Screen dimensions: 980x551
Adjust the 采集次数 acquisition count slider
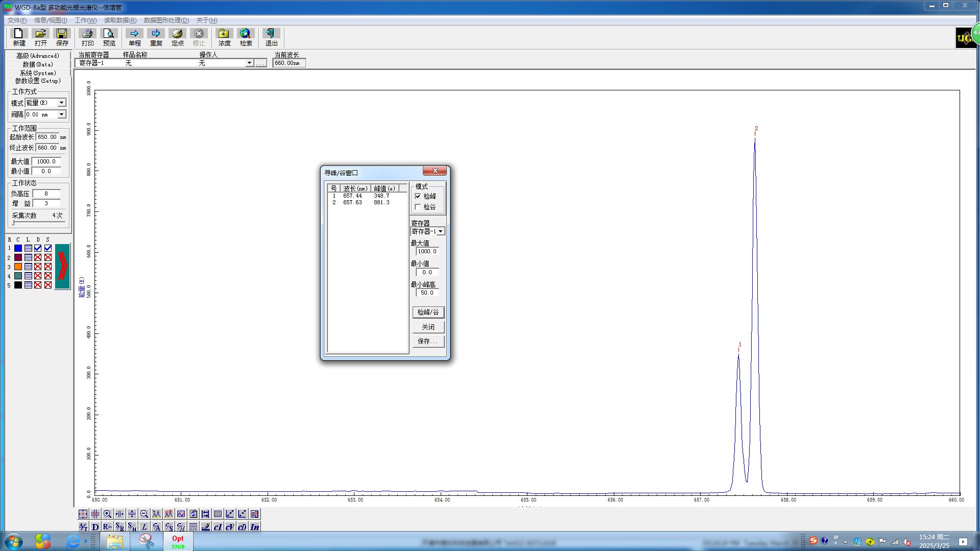pyautogui.click(x=38, y=223)
